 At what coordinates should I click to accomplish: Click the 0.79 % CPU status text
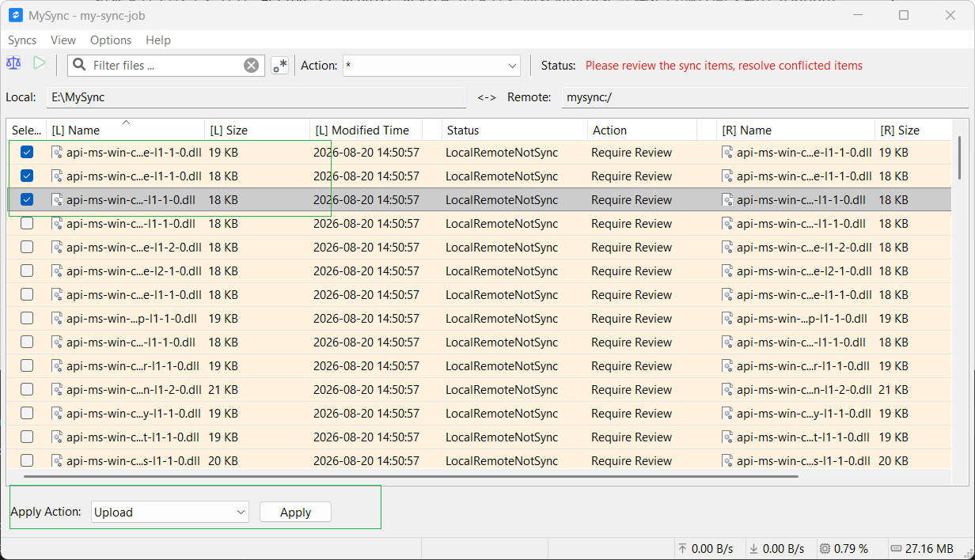(x=852, y=548)
